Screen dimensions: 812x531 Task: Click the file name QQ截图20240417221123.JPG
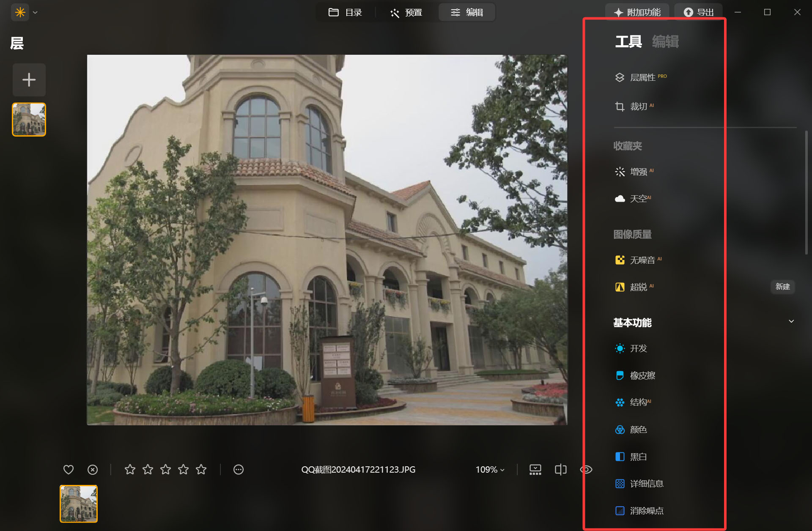tap(358, 469)
